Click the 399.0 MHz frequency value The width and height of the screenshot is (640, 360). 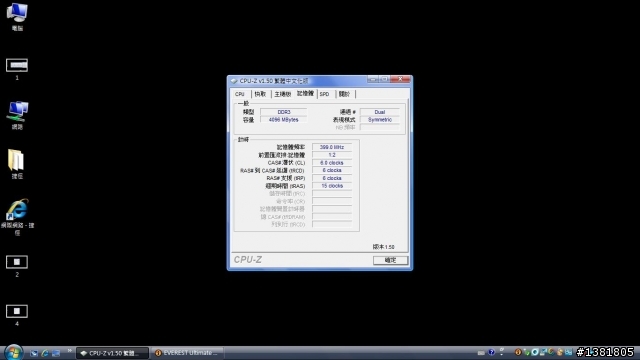(332, 147)
